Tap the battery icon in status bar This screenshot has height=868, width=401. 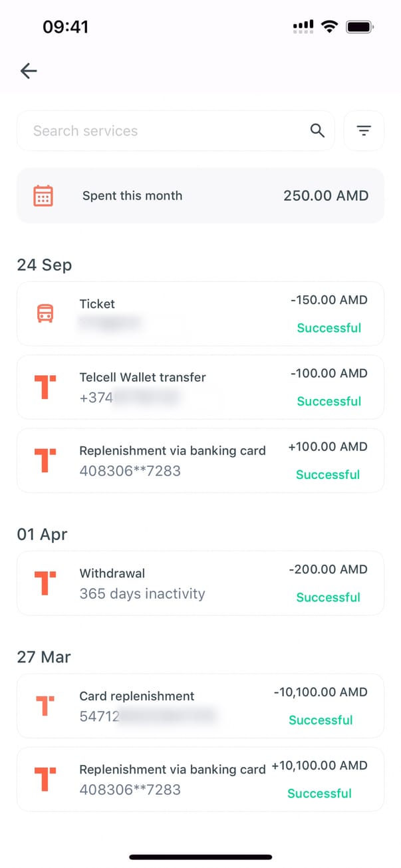360,27
